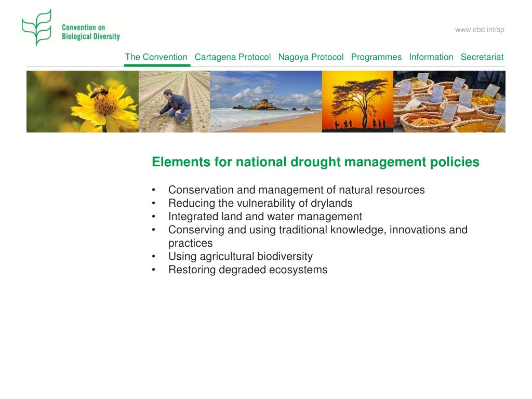Viewport: 532px width, 399px height.
Task: Click 'Reducing the vulnerability of drylands' bullet
Action: point(260,203)
